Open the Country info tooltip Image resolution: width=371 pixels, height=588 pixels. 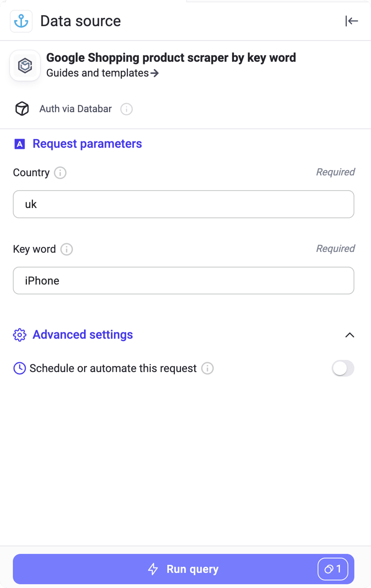click(60, 173)
